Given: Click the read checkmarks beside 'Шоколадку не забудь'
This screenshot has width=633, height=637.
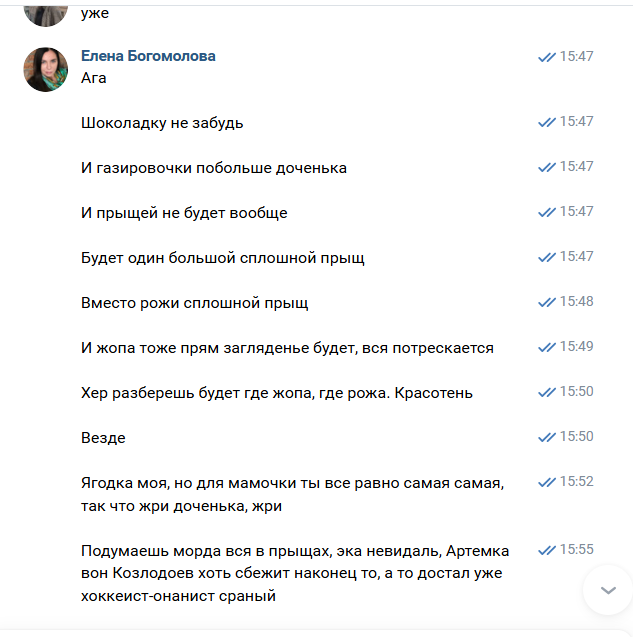Looking at the screenshot, I should click(x=547, y=122).
